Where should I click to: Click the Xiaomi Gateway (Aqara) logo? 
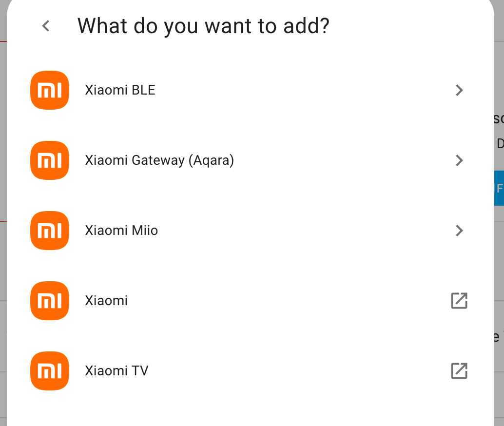50,160
